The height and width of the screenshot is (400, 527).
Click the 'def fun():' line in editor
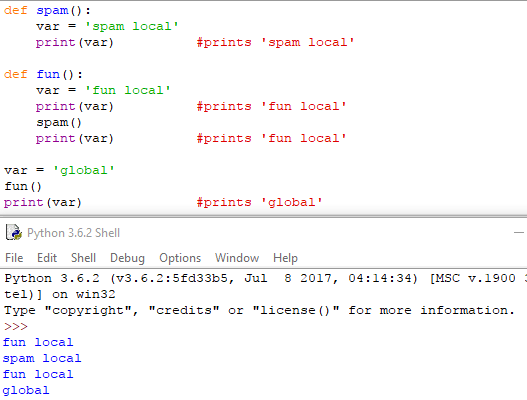(x=43, y=74)
